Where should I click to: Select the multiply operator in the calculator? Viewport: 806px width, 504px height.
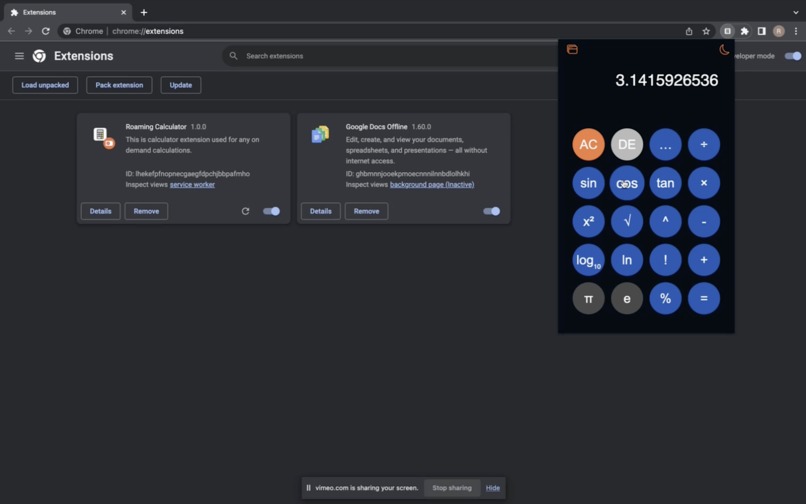point(704,183)
